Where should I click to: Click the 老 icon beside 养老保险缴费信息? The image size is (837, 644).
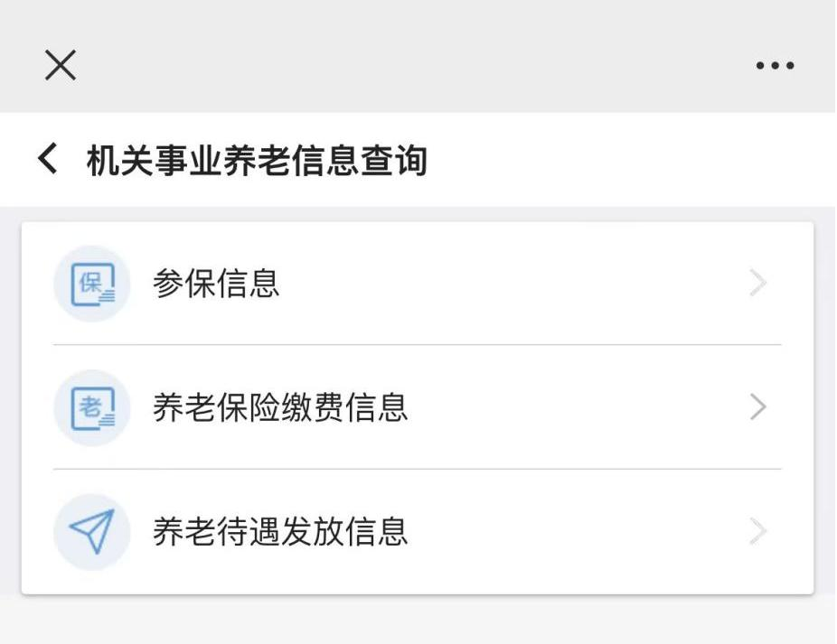tap(92, 407)
